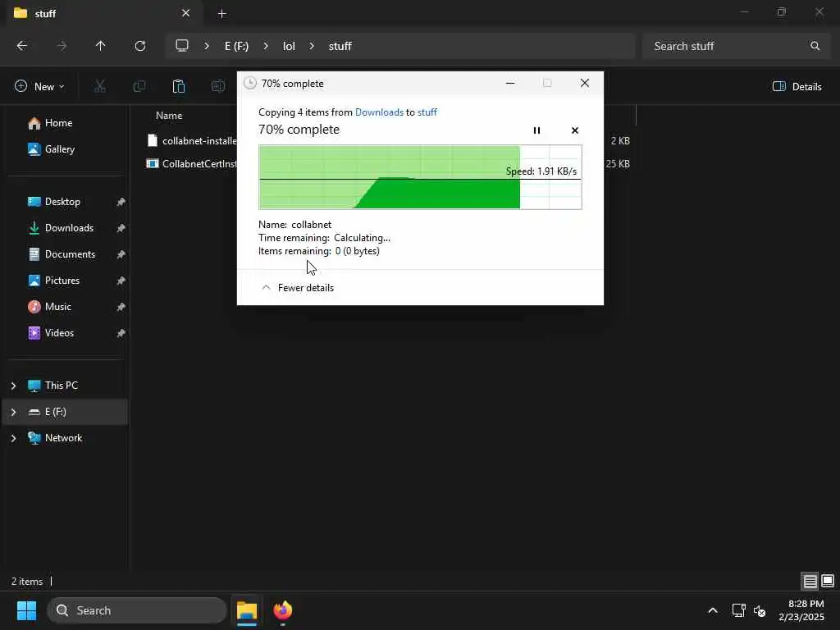The width and height of the screenshot is (840, 630).
Task: Expand the This PC tree node
Action: pos(13,386)
